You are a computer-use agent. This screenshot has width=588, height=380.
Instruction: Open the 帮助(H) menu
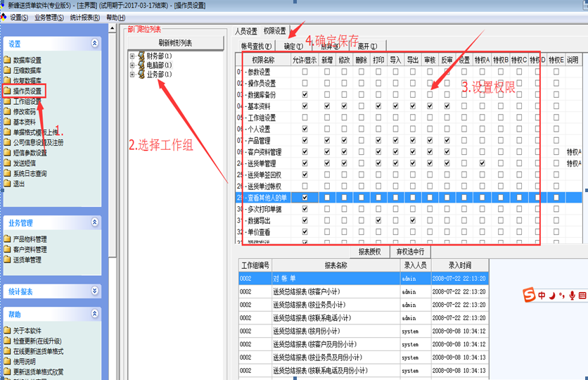[116, 18]
